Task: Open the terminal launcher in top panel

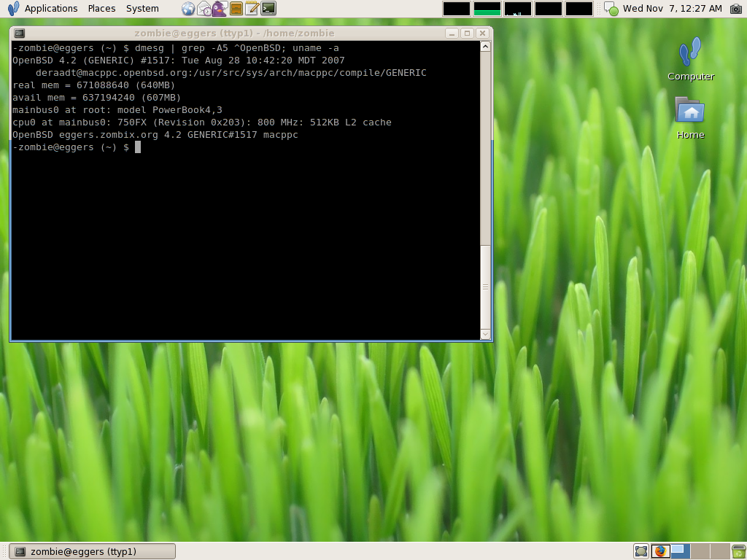Action: point(268,9)
